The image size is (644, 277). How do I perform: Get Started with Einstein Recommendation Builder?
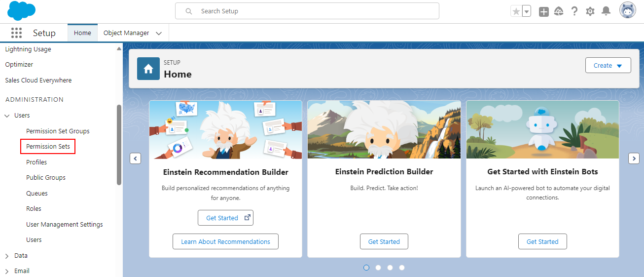(225, 218)
